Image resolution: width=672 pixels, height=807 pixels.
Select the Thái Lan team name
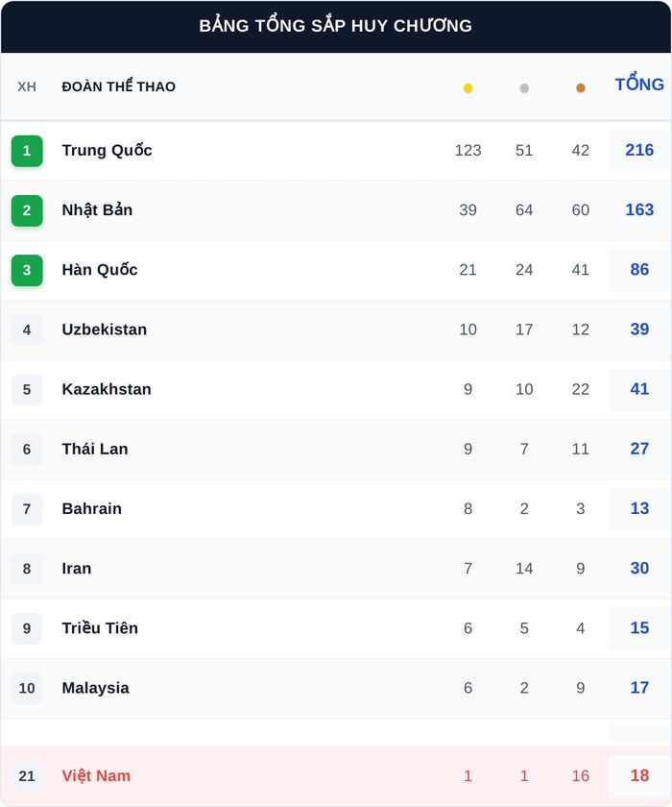click(95, 449)
